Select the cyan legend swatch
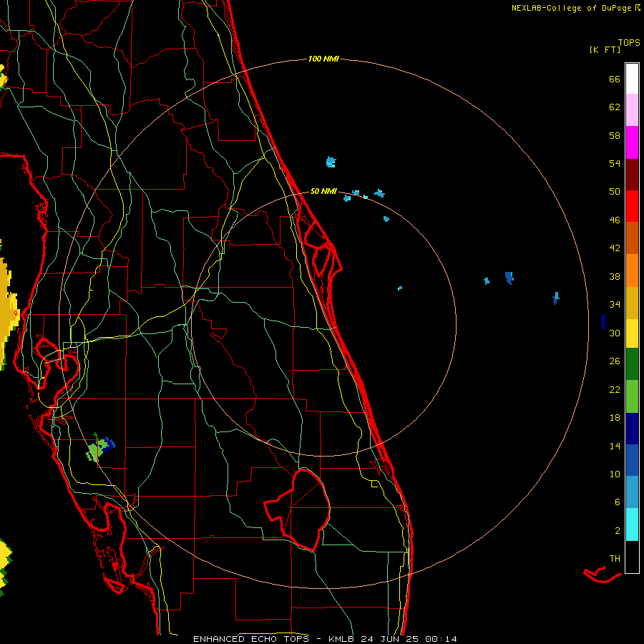 632,525
